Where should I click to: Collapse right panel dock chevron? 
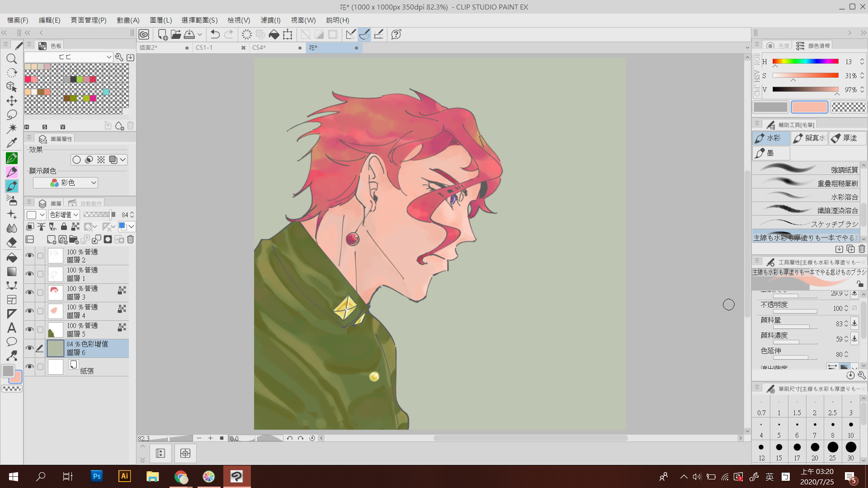tap(863, 33)
